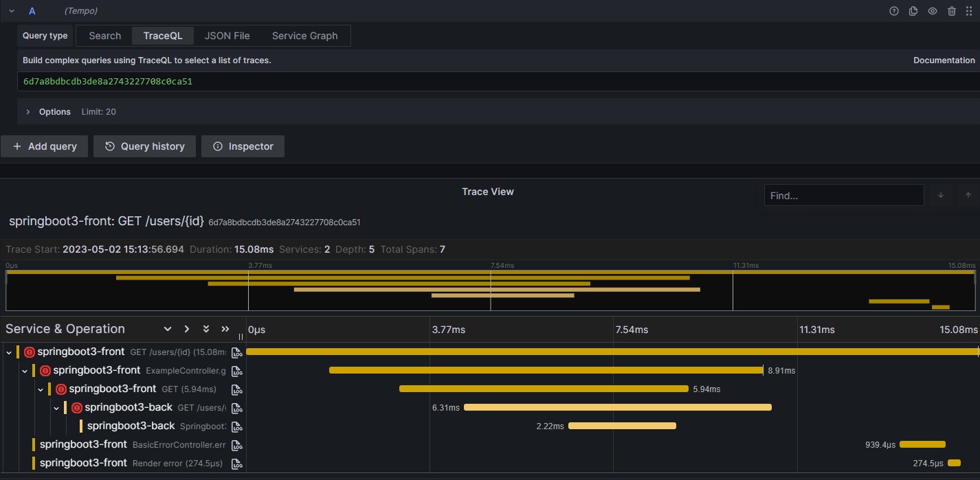Collapse springboot3-front GET /users/{id} root span
Screen dimensions: 980x480
(9, 352)
